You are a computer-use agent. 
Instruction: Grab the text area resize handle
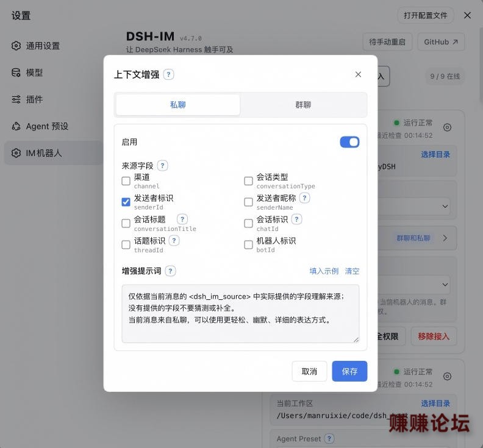tap(356, 340)
